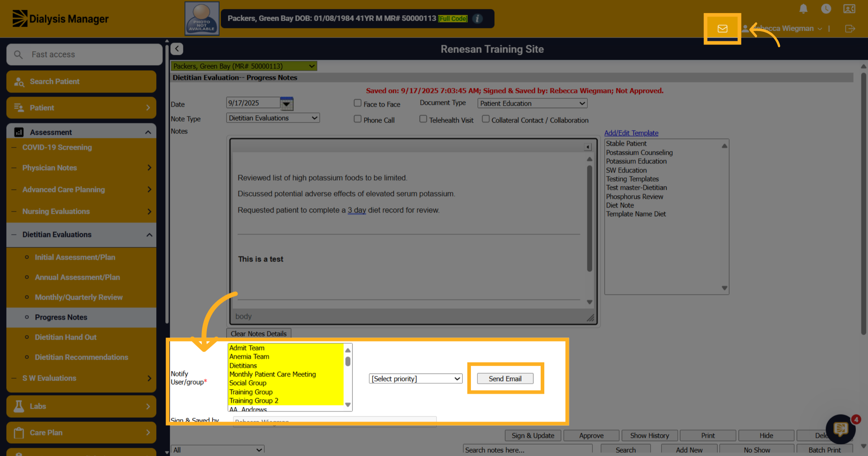The height and width of the screenshot is (456, 868).
Task: Open the Add/Edit Template link
Action: [x=631, y=133]
